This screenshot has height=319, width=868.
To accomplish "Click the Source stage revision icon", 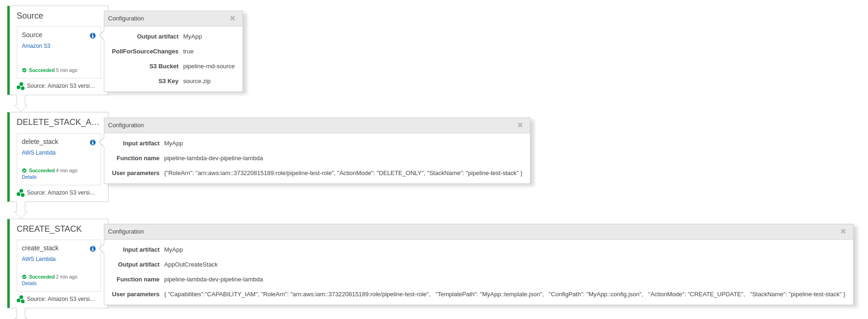I will point(20,86).
